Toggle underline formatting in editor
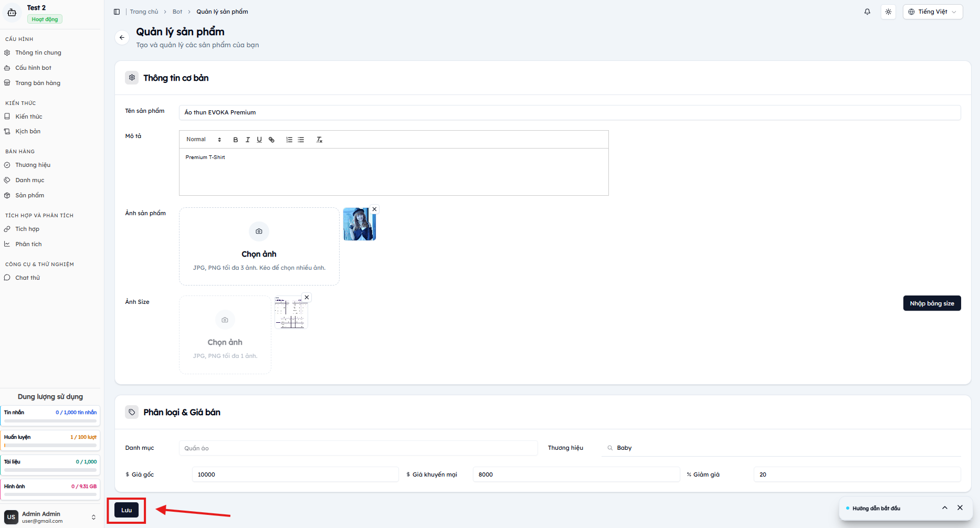Screen dimensions: 980x528 (259, 140)
